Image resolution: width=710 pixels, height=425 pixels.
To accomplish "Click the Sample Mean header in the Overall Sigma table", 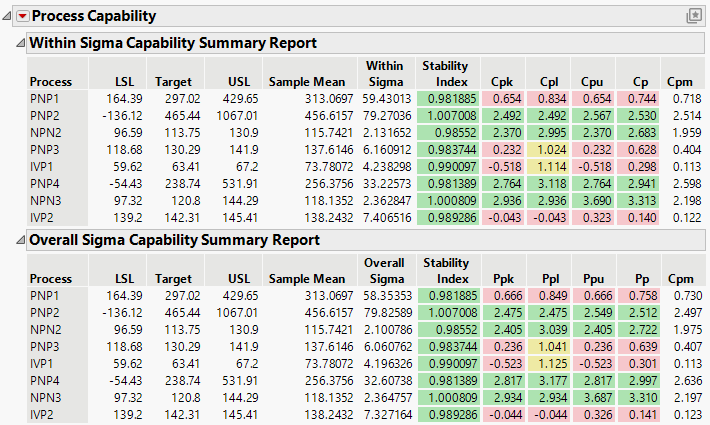I will pos(307,277).
